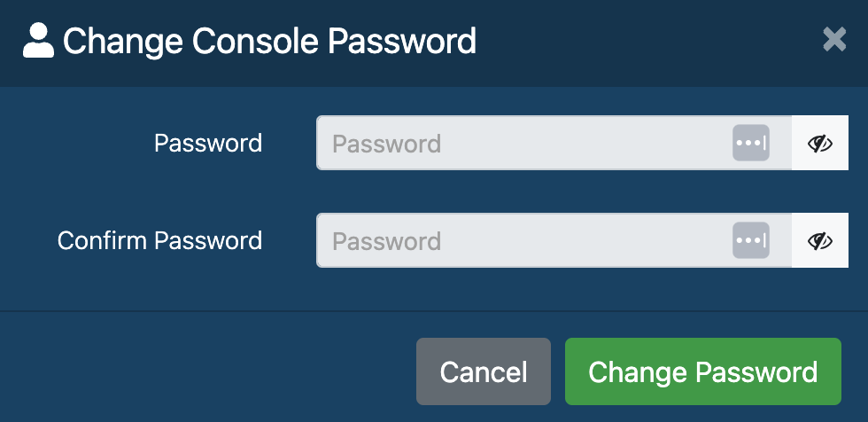
Task: Focus the Confirm Password input field
Action: [554, 240]
